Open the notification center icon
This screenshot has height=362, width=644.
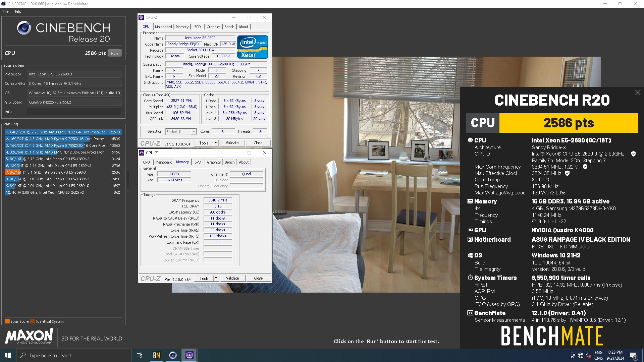tap(634, 356)
